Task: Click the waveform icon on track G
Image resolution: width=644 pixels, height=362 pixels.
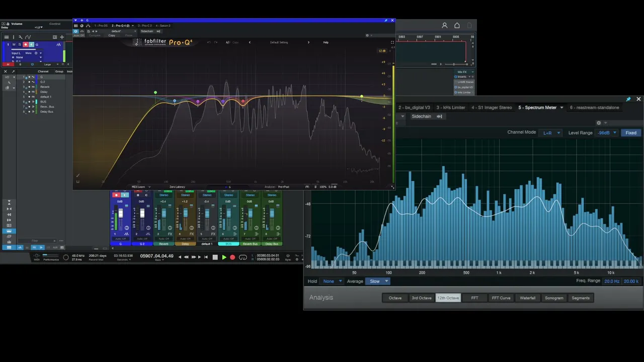Action: [x=58, y=45]
